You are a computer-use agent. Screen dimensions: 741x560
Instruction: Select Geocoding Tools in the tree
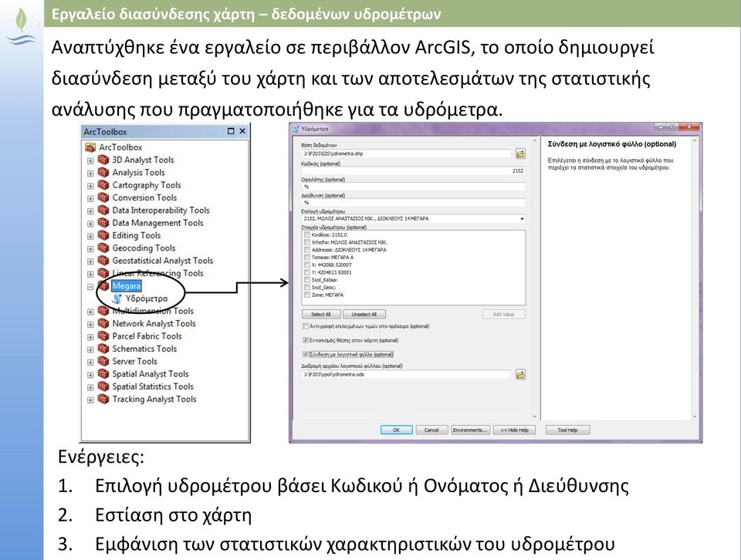144,248
